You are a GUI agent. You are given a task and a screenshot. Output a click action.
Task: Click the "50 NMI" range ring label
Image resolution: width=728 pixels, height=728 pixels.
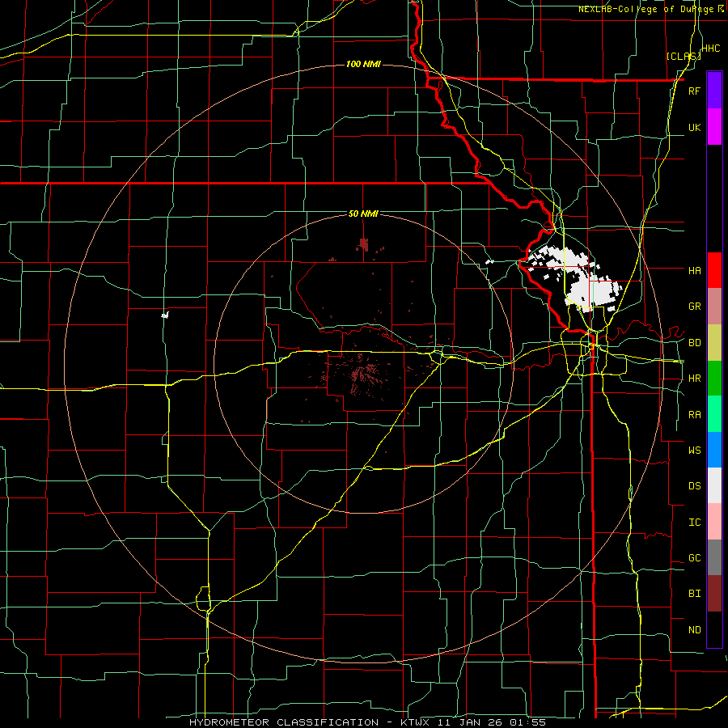click(x=363, y=214)
